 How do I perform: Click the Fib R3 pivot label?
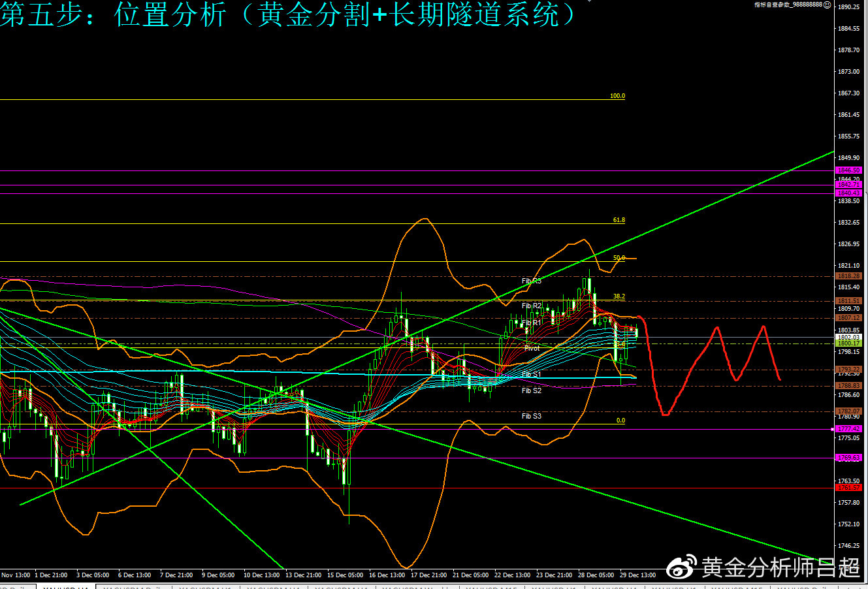click(532, 281)
